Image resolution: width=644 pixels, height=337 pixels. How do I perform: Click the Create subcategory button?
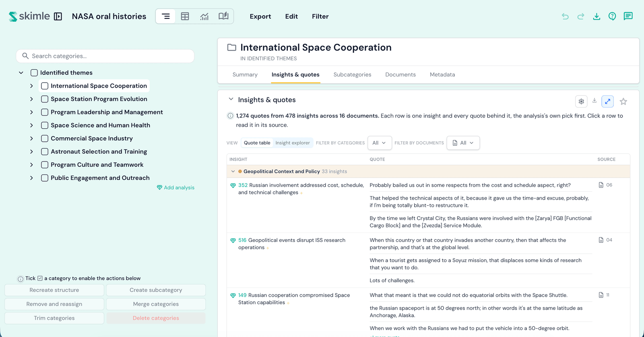pyautogui.click(x=156, y=290)
